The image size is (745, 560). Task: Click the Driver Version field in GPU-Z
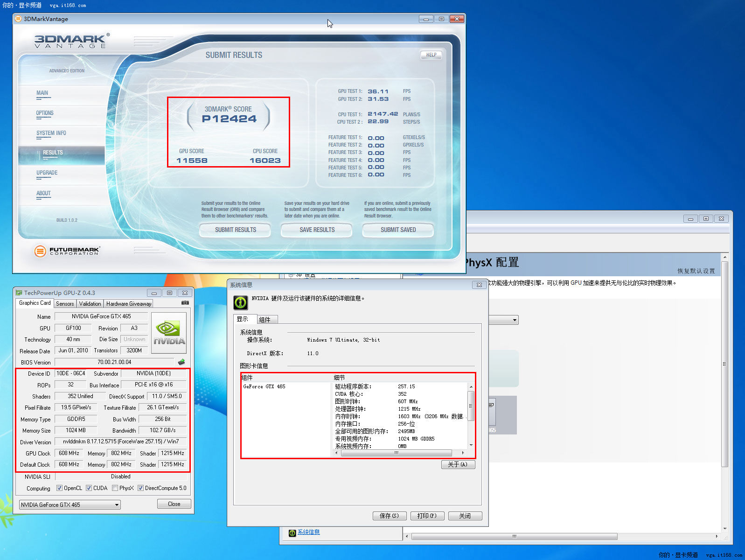[120, 441]
